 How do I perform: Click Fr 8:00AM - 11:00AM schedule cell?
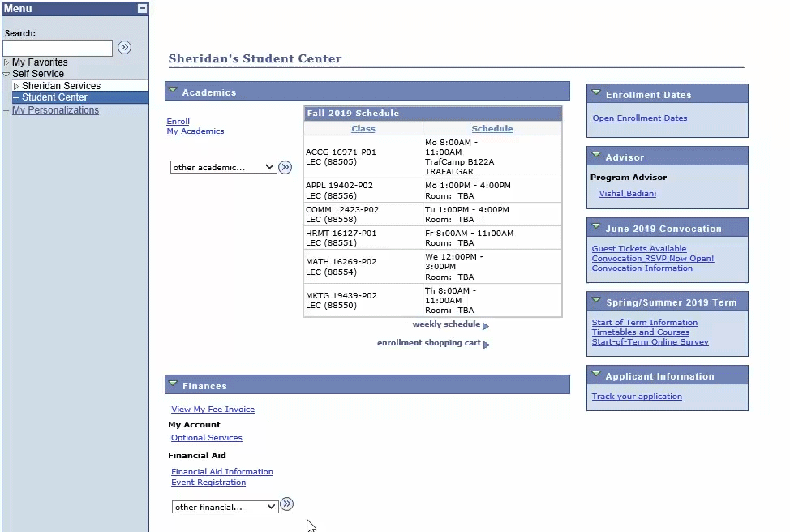tap(492, 238)
